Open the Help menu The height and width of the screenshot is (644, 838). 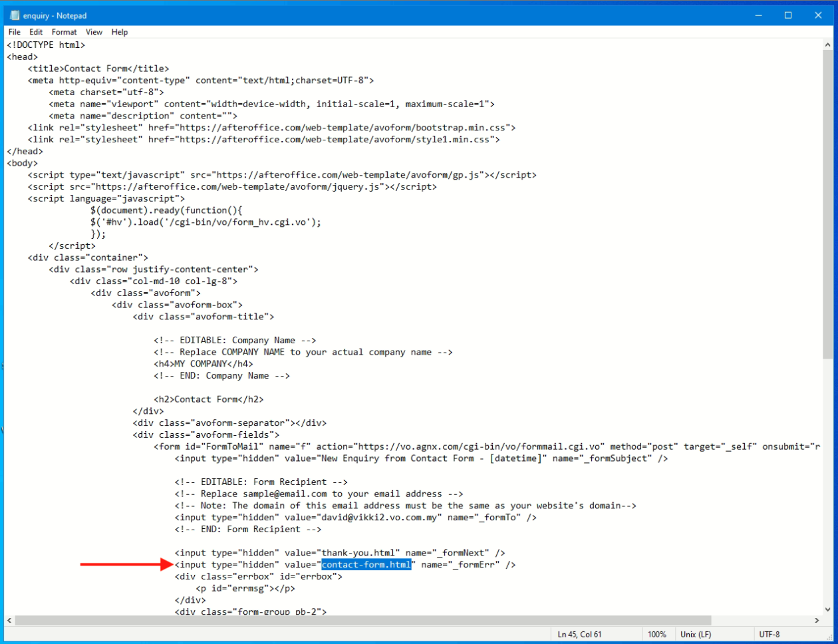(x=120, y=32)
